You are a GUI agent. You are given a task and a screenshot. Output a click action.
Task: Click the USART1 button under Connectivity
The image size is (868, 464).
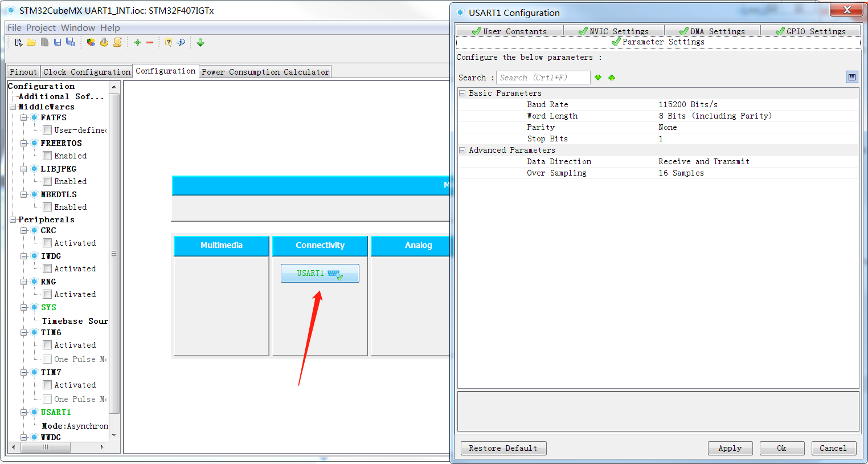coord(320,273)
